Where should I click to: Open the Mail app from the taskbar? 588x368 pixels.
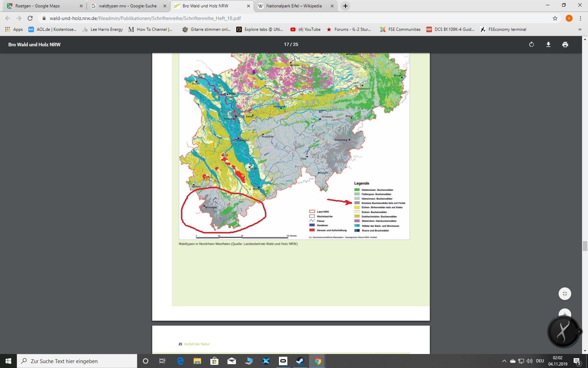point(231,361)
